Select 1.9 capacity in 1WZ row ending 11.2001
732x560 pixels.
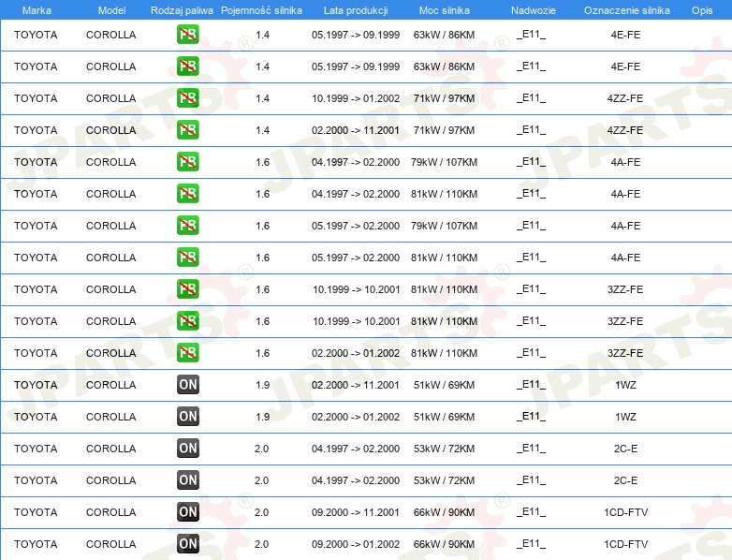tap(262, 385)
